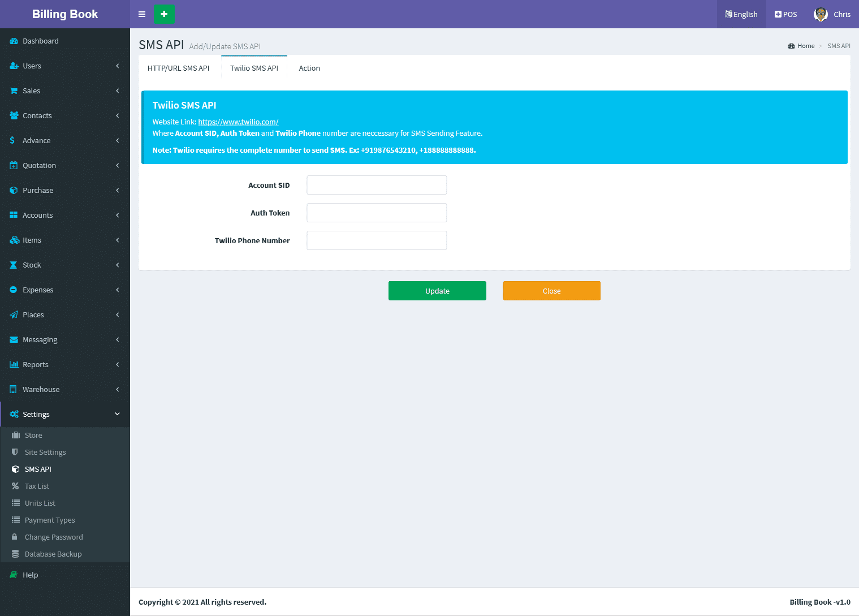
Task: Click Chris's user avatar picture
Action: [x=821, y=15]
